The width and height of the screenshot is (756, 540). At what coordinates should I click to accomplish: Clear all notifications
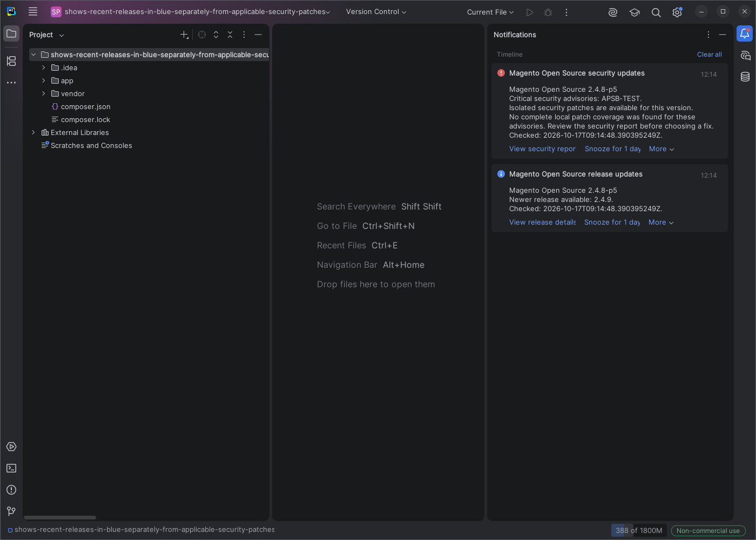[x=709, y=55]
